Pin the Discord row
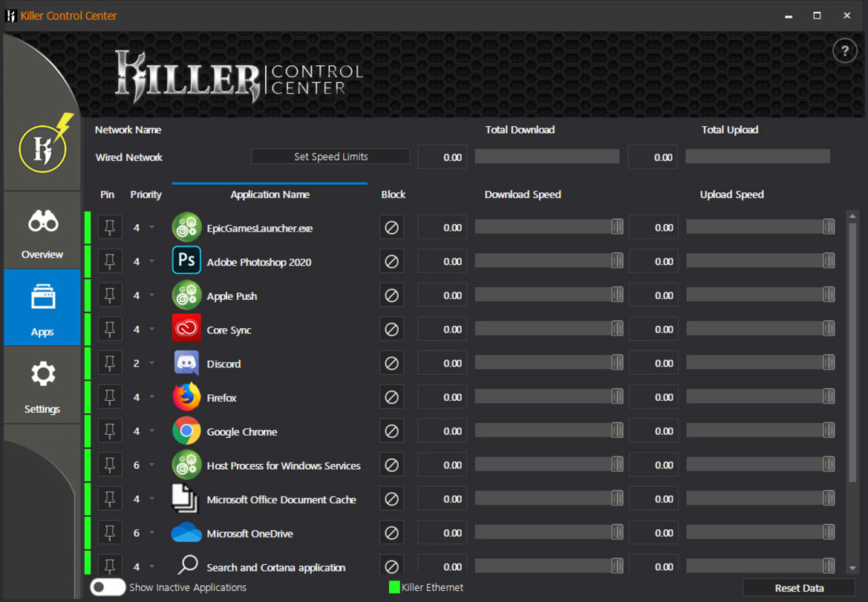Viewport: 868px width, 602px height. pyautogui.click(x=110, y=363)
